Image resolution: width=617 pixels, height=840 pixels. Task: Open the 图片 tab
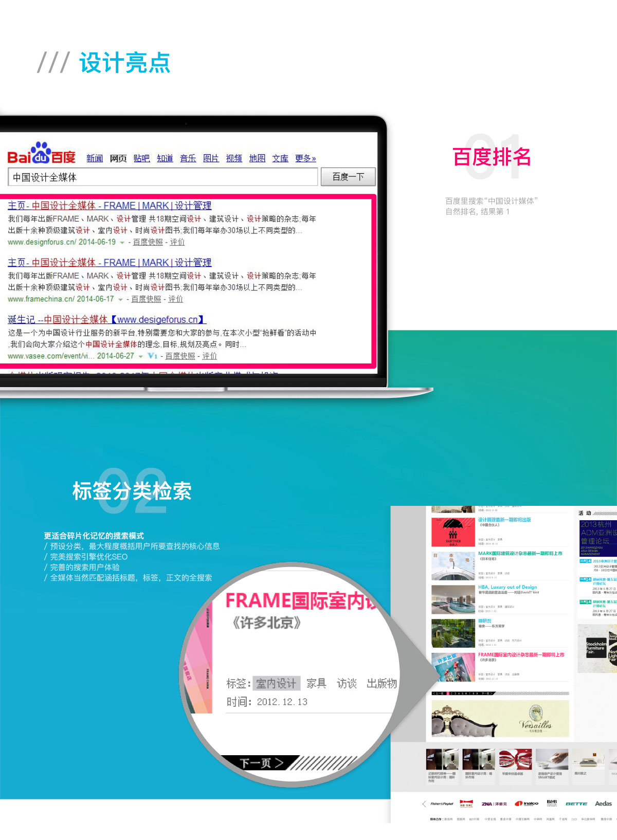coord(211,158)
